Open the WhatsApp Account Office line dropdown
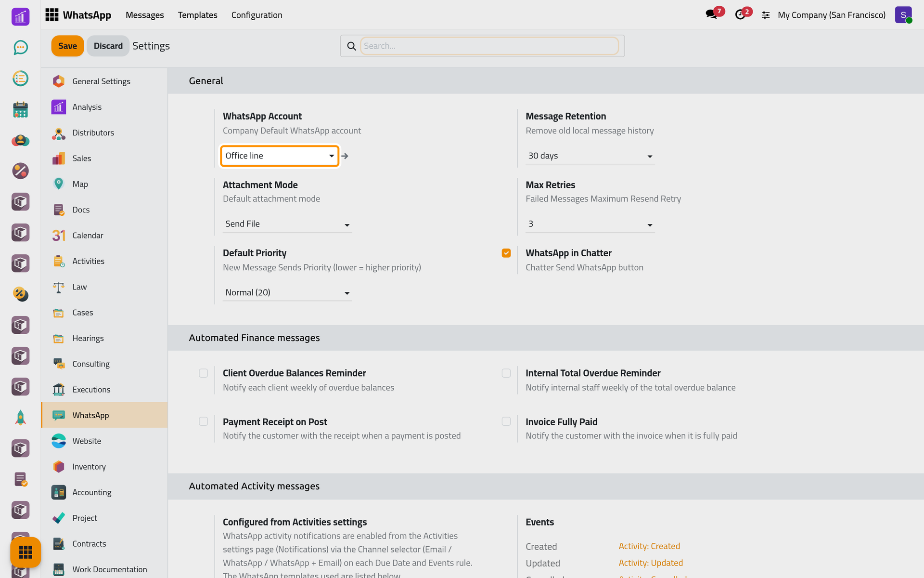This screenshot has height=578, width=924. tap(280, 156)
